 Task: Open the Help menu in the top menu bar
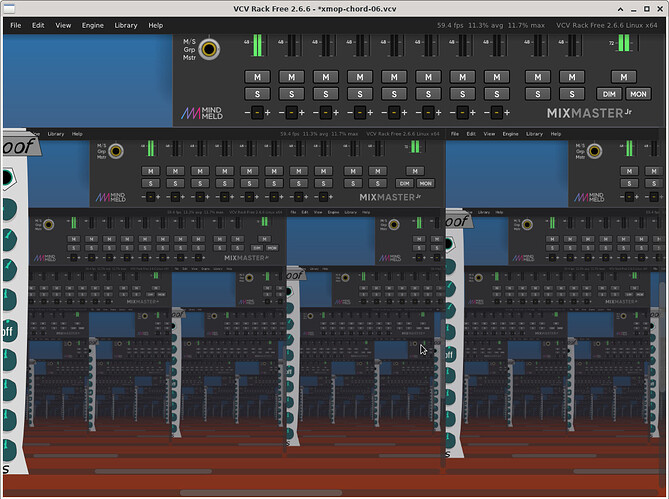(x=156, y=26)
